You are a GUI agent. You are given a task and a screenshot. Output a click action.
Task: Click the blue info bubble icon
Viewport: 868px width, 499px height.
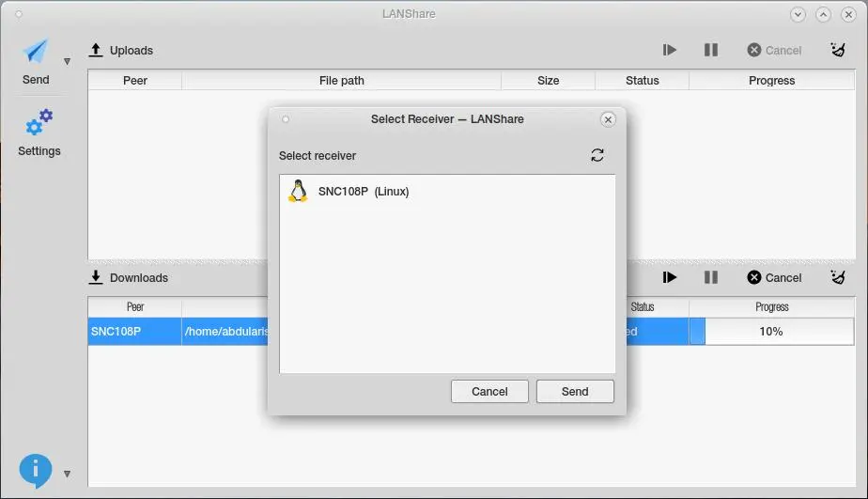(x=36, y=471)
